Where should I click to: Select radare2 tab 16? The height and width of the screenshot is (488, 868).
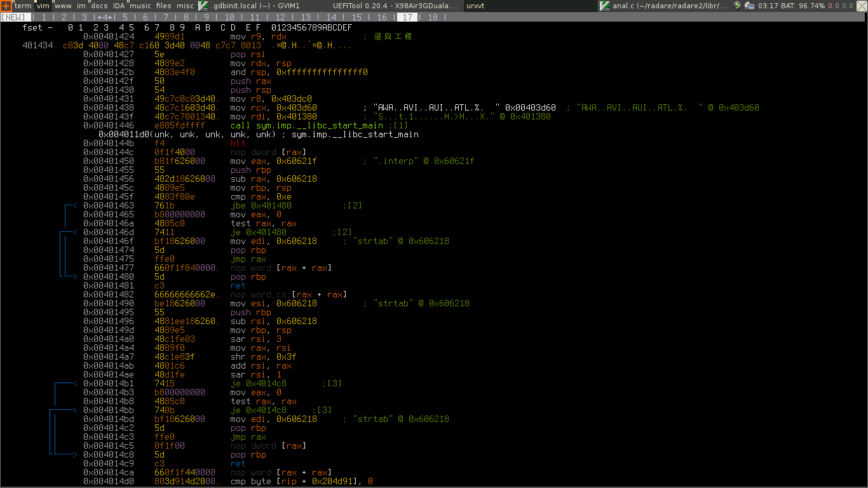(x=382, y=17)
